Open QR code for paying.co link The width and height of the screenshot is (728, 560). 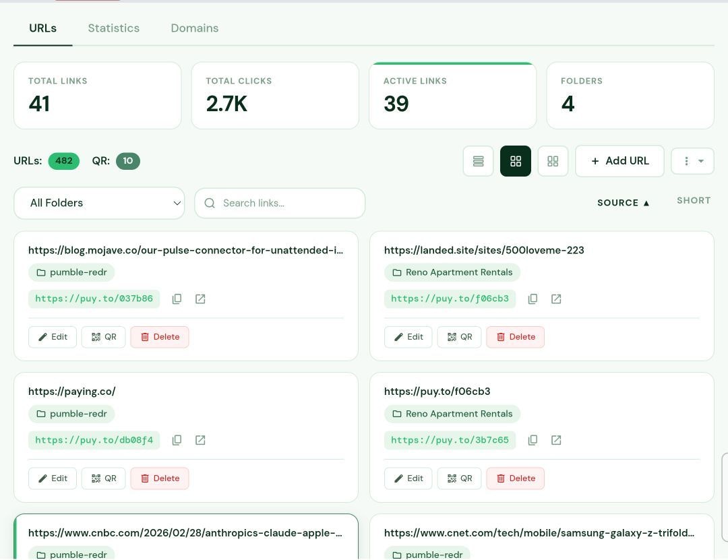(x=104, y=478)
